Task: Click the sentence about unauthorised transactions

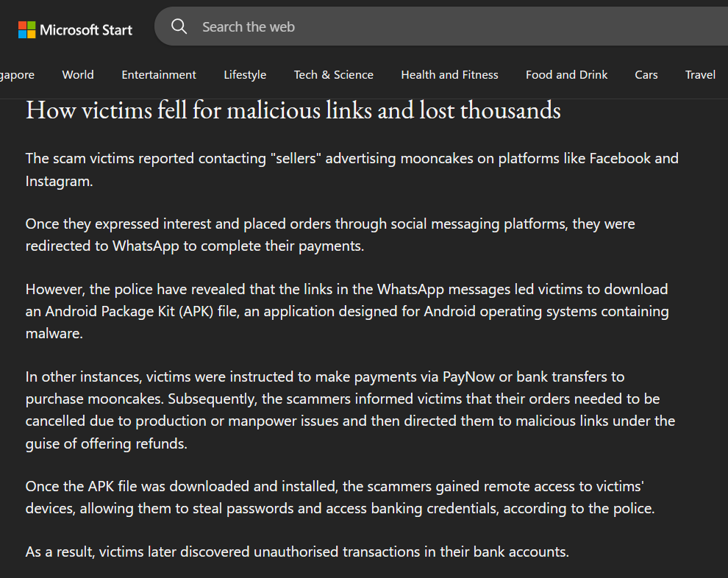Action: click(x=297, y=552)
